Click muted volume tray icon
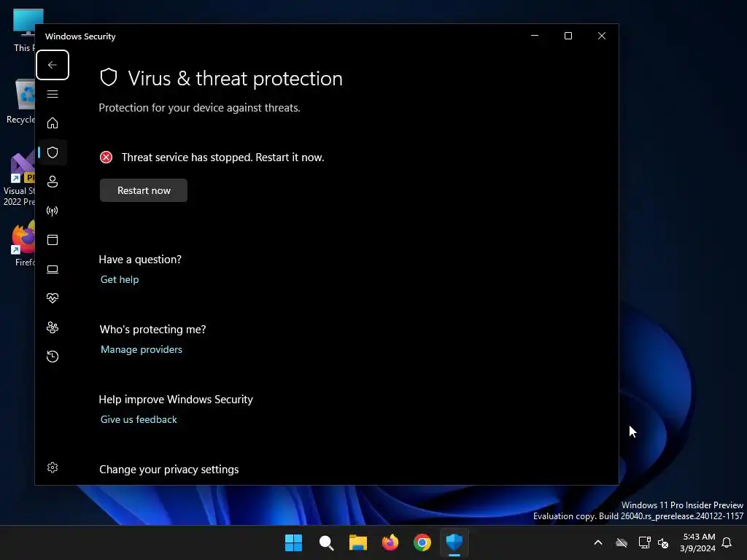Image resolution: width=747 pixels, height=560 pixels. (663, 542)
